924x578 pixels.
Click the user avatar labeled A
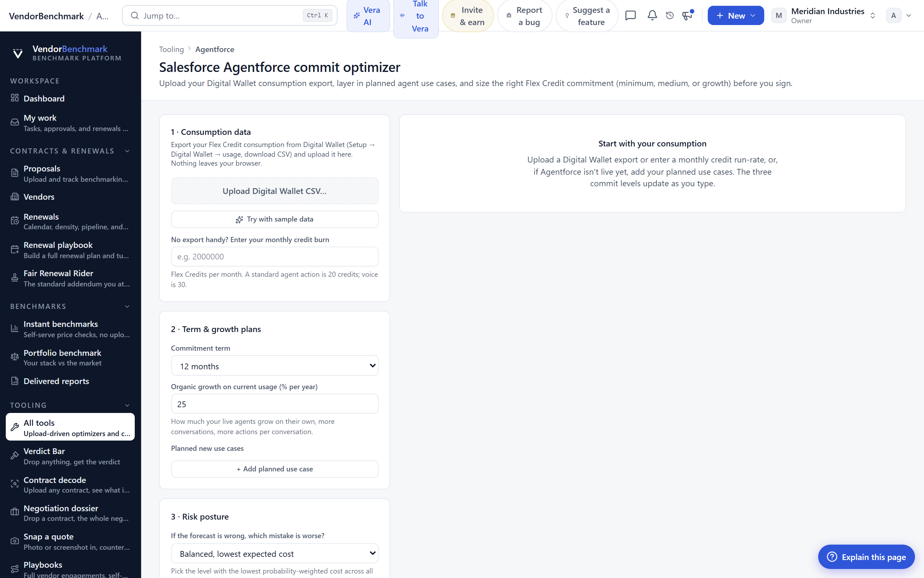point(893,16)
